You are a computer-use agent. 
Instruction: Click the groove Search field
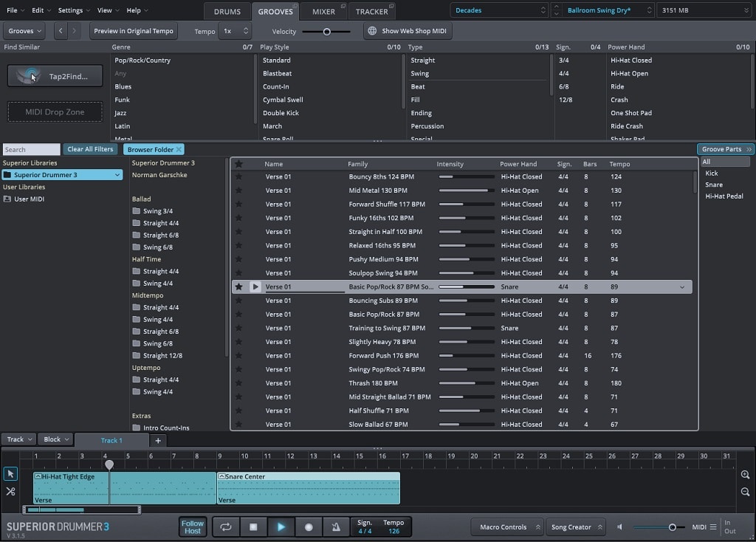pos(31,149)
